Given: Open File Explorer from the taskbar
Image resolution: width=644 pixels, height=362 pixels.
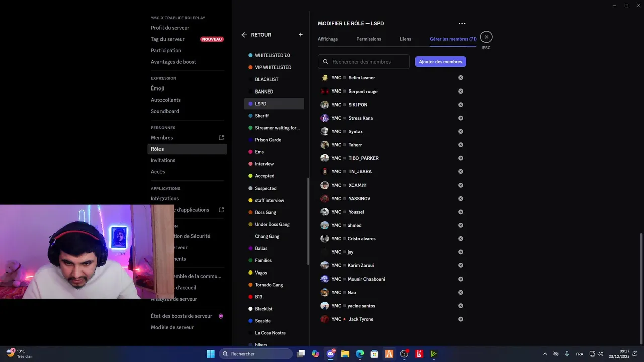Looking at the screenshot, I should (x=345, y=354).
